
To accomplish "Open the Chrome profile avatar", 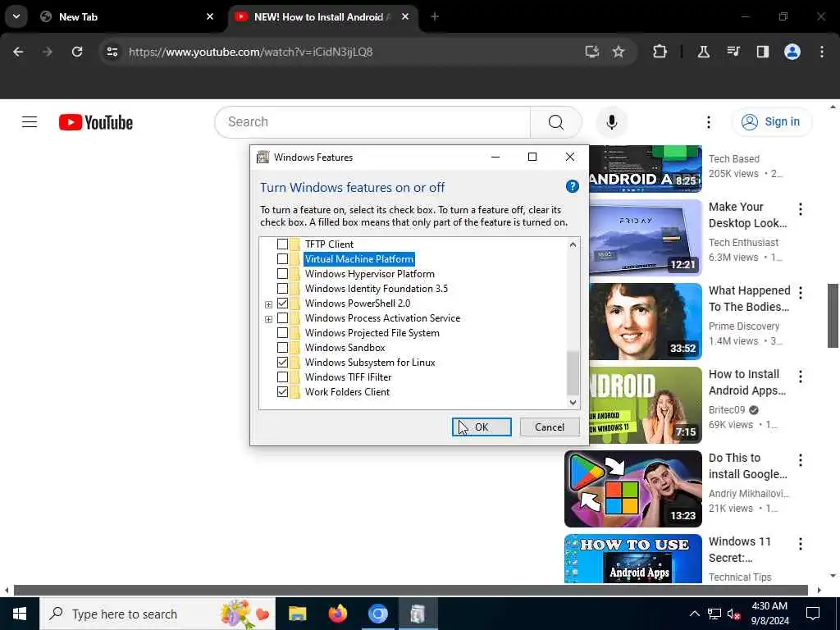I will [x=792, y=52].
